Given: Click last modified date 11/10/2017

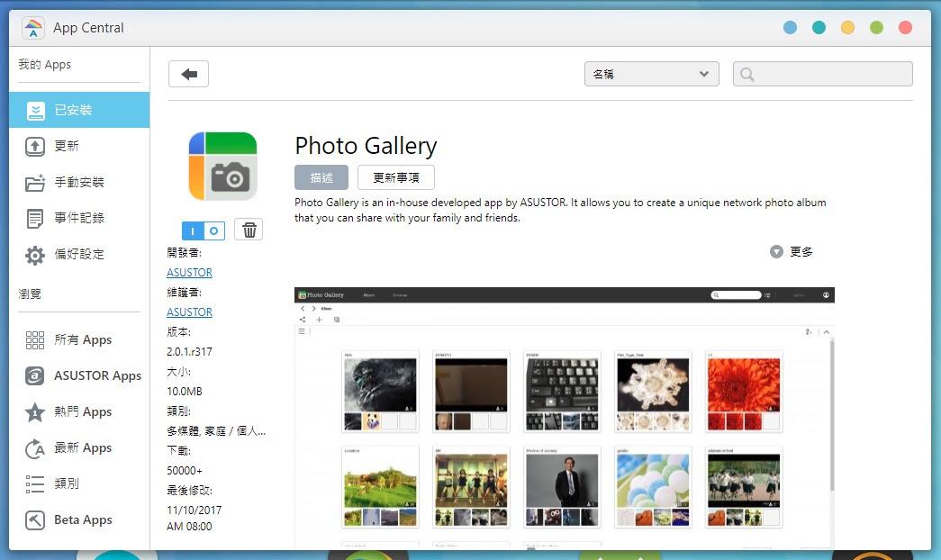Looking at the screenshot, I should (195, 510).
